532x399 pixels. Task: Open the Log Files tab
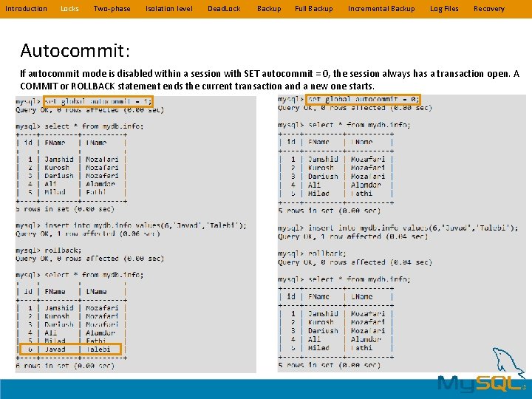[444, 9]
